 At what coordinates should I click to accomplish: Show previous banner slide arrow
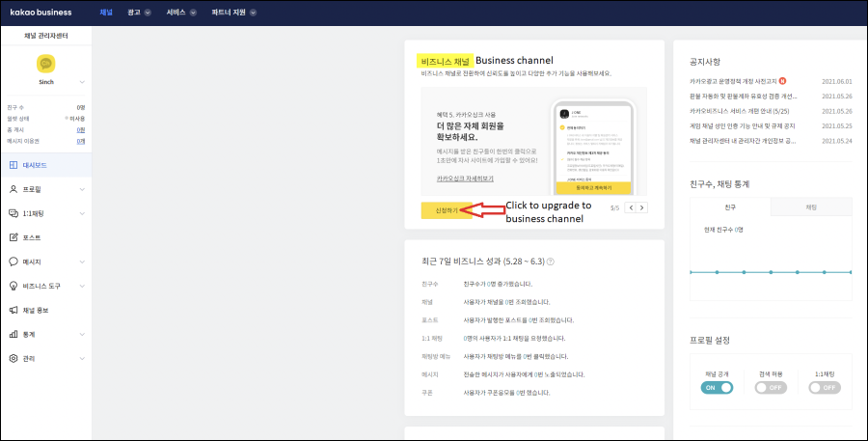[631, 207]
